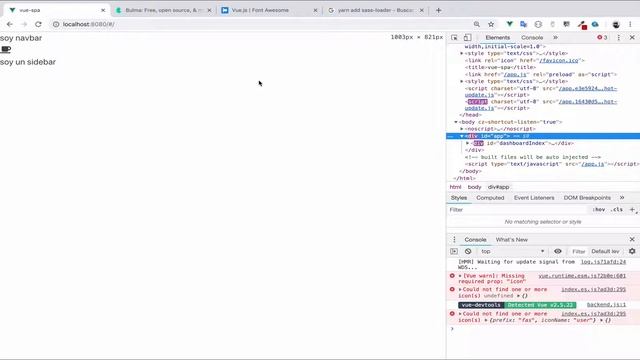Open the Chrome three-dot menu
This screenshot has height=360, width=640.
(x=631, y=24)
